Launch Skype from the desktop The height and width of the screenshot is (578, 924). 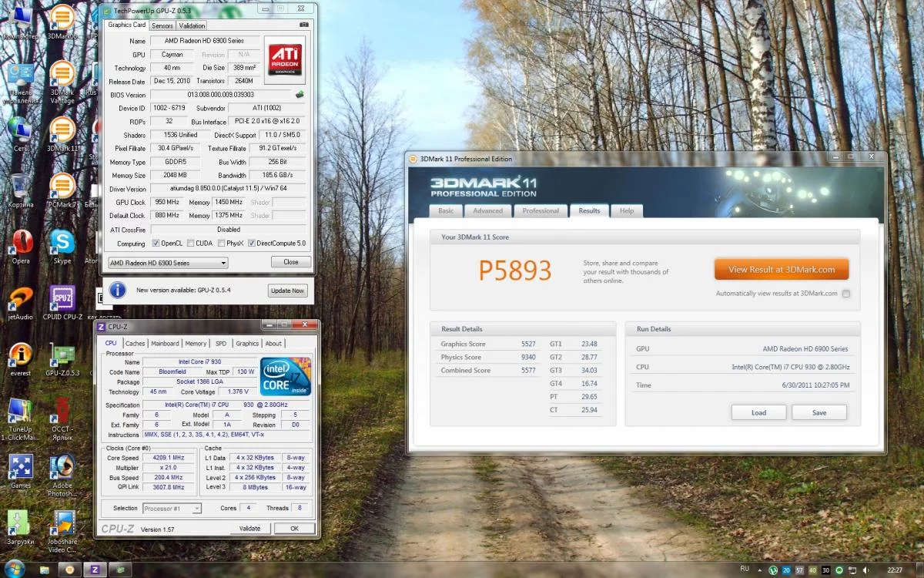point(62,247)
